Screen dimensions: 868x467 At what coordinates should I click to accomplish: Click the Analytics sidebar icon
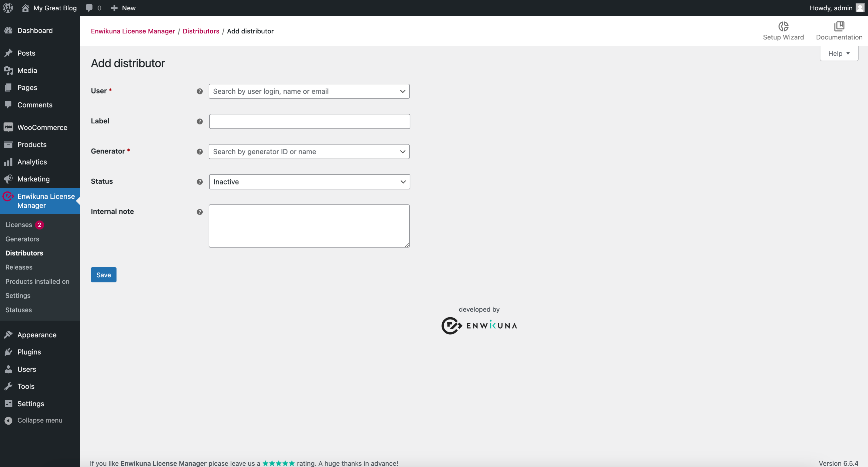pos(8,162)
